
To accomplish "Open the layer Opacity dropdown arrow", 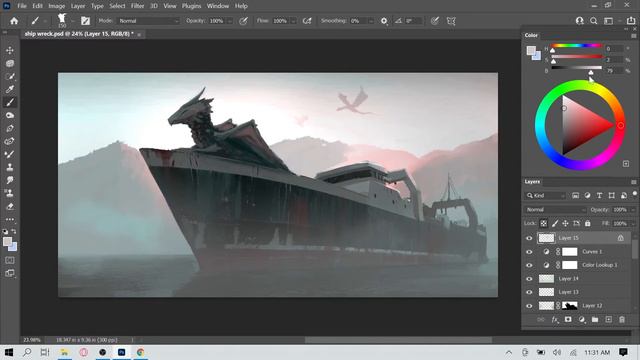I will click(633, 210).
